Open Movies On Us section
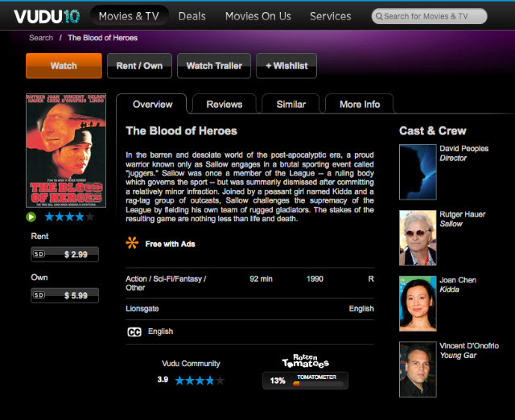The height and width of the screenshot is (420, 515). [x=258, y=16]
